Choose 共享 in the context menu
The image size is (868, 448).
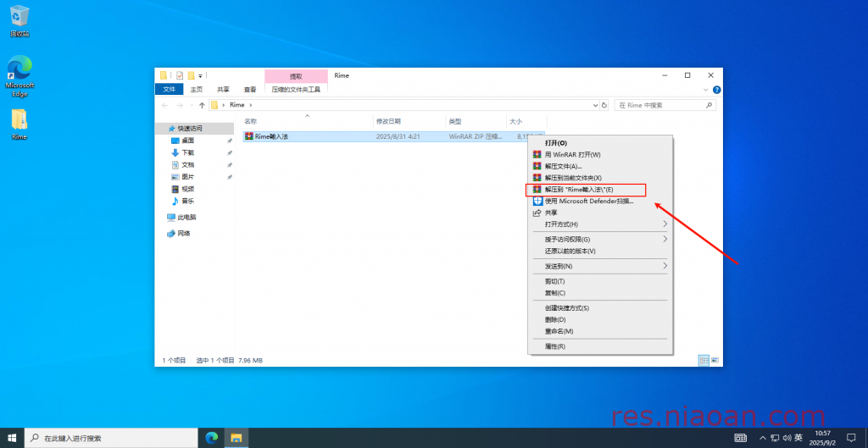click(600, 213)
